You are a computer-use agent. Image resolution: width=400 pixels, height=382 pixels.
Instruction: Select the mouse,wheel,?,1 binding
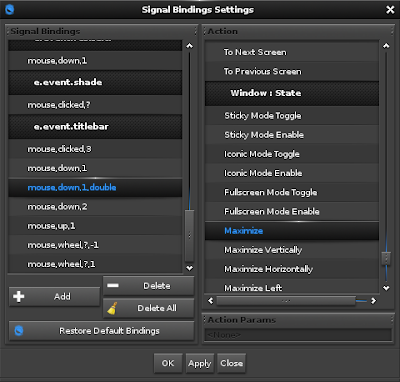95,264
